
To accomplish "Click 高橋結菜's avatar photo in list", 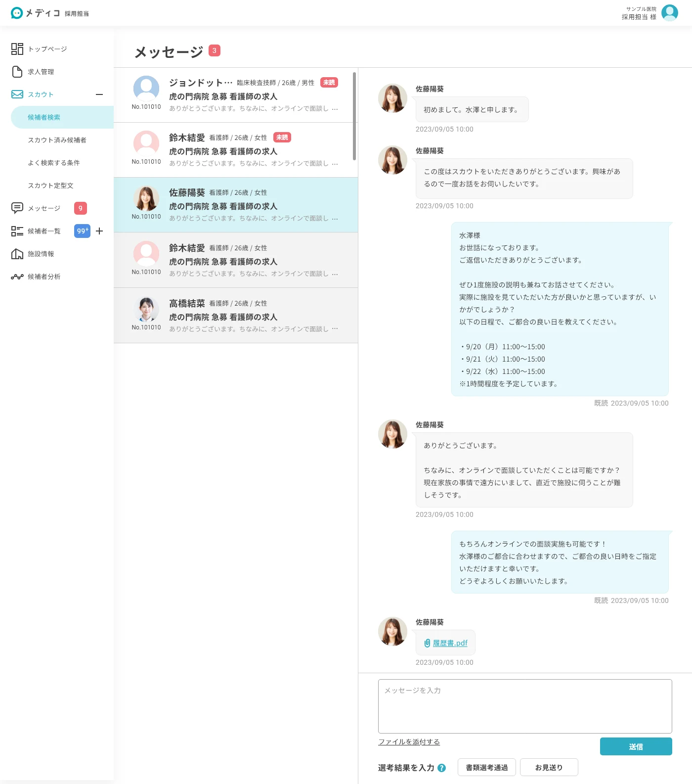I will click(x=146, y=309).
